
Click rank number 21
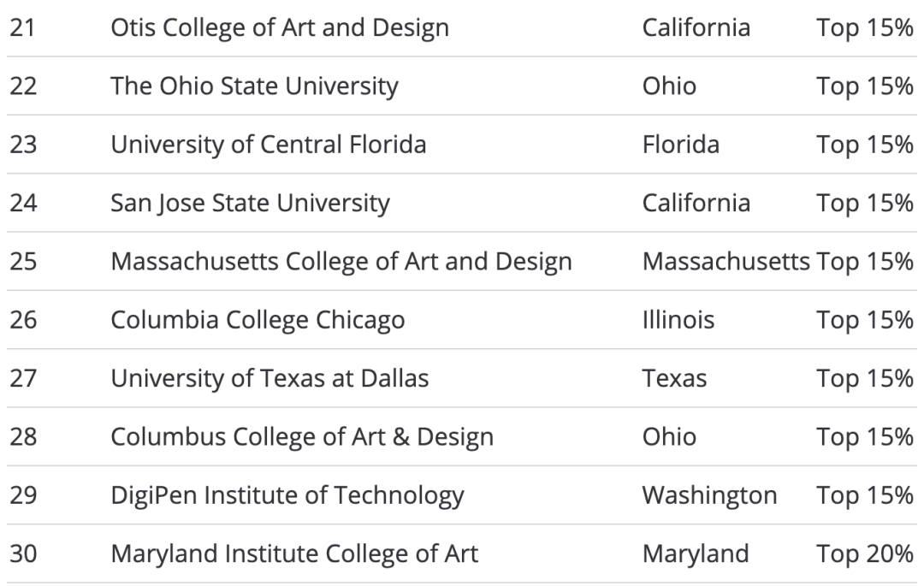pyautogui.click(x=23, y=28)
